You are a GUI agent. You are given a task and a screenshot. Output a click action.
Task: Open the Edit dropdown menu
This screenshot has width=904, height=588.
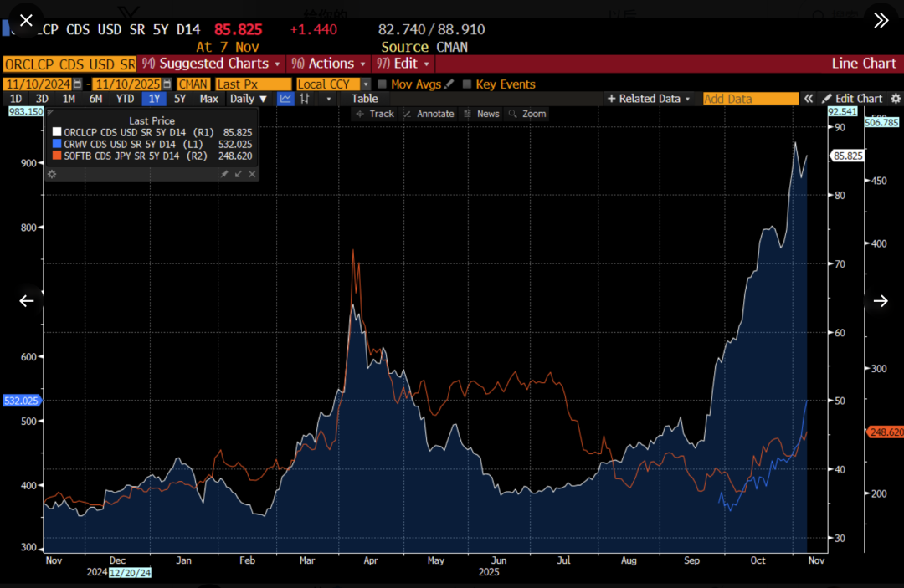click(x=403, y=64)
